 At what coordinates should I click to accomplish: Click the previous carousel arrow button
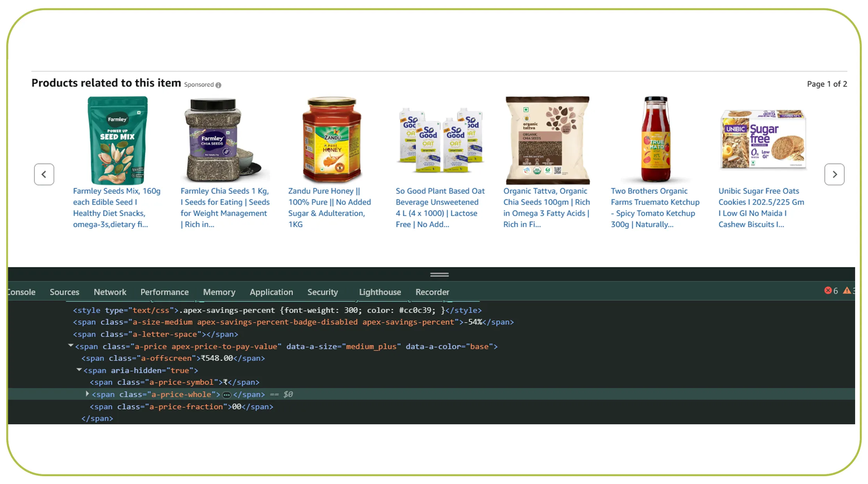(44, 174)
